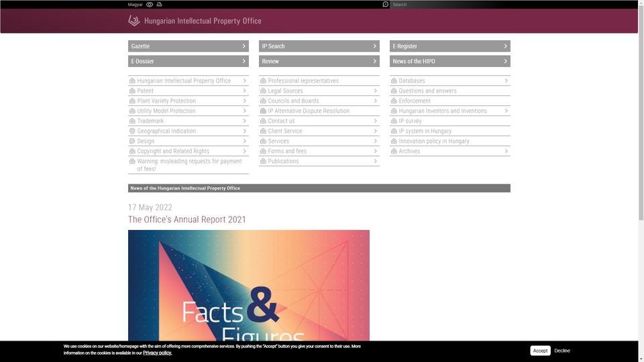Click the icon beside Databases
644x362 pixels.
pos(394,81)
